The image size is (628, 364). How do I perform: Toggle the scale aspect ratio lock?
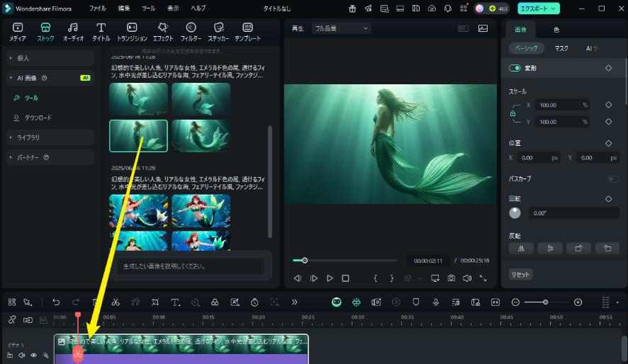pyautogui.click(x=512, y=113)
